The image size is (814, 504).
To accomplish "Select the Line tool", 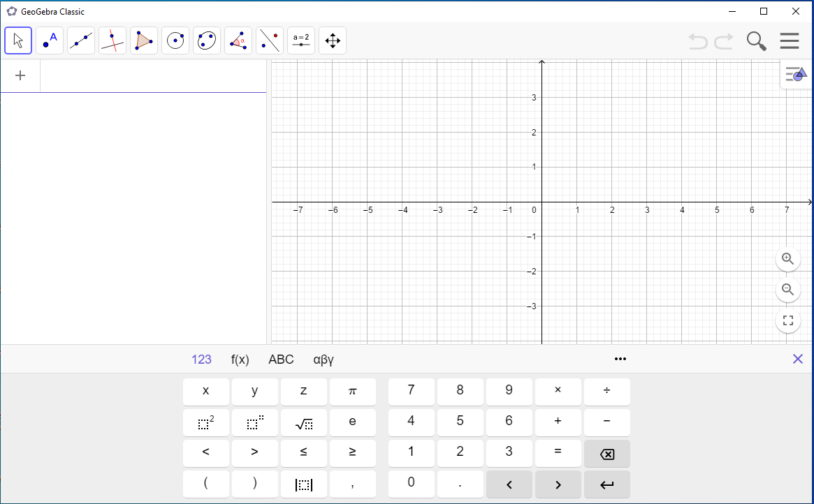I will point(81,40).
